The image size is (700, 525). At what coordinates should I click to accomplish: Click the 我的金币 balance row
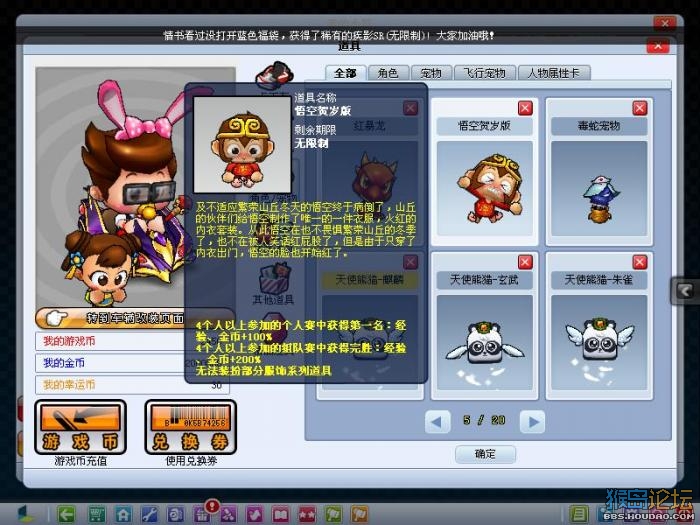(133, 363)
